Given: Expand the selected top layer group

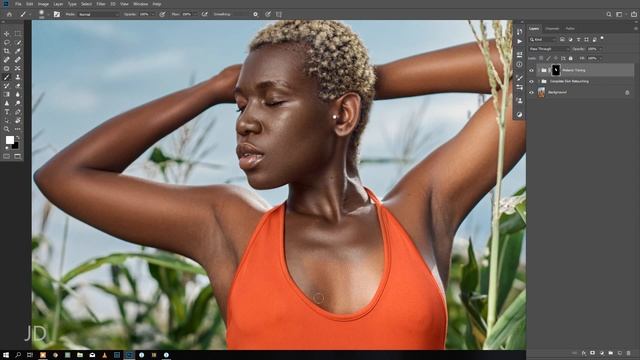Looking at the screenshot, I should [x=539, y=70].
